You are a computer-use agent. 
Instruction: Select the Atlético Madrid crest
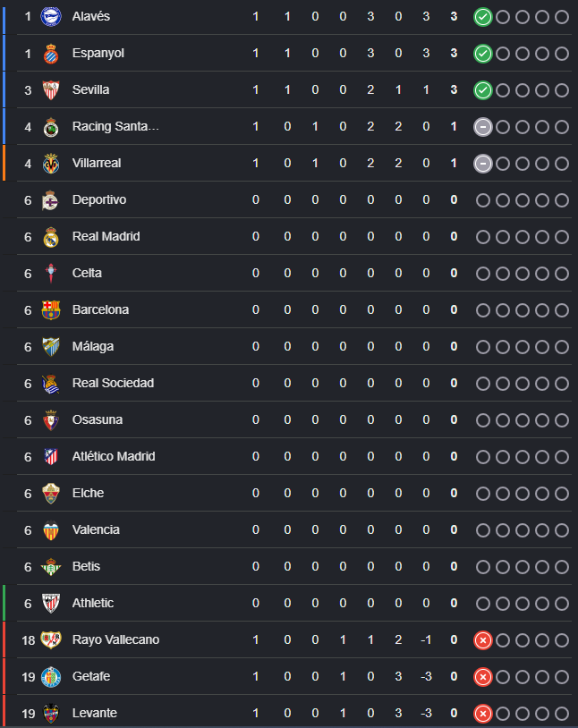[x=51, y=457]
